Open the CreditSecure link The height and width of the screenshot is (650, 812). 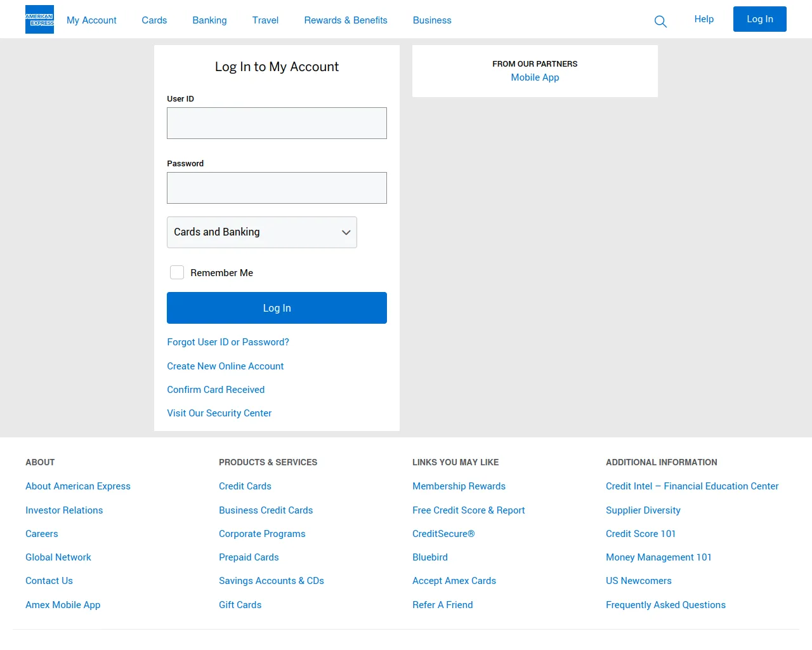click(443, 534)
